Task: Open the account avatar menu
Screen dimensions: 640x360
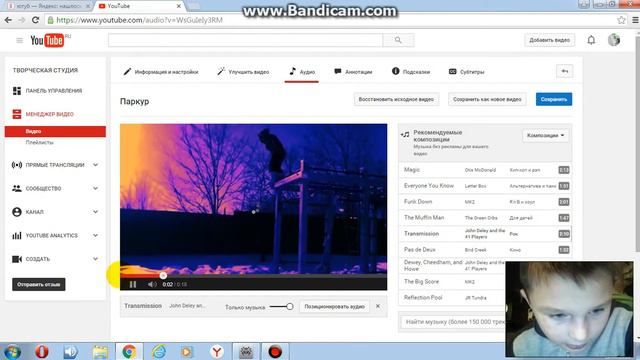Action: [613, 40]
